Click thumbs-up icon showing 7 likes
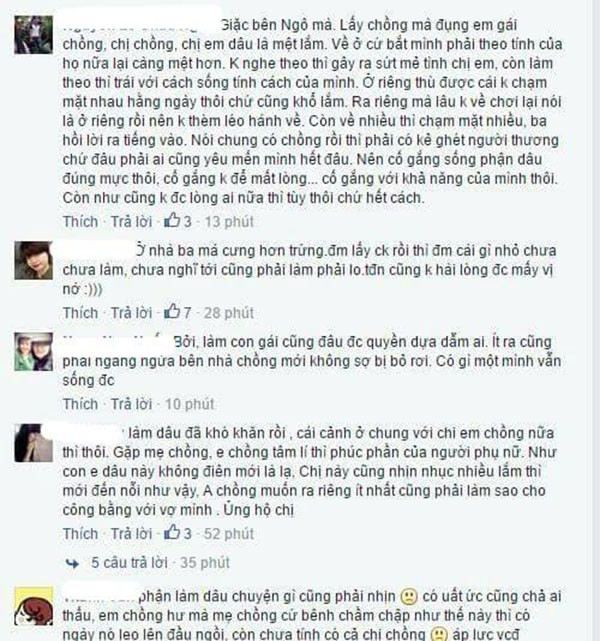The image size is (600, 641). coord(172,312)
